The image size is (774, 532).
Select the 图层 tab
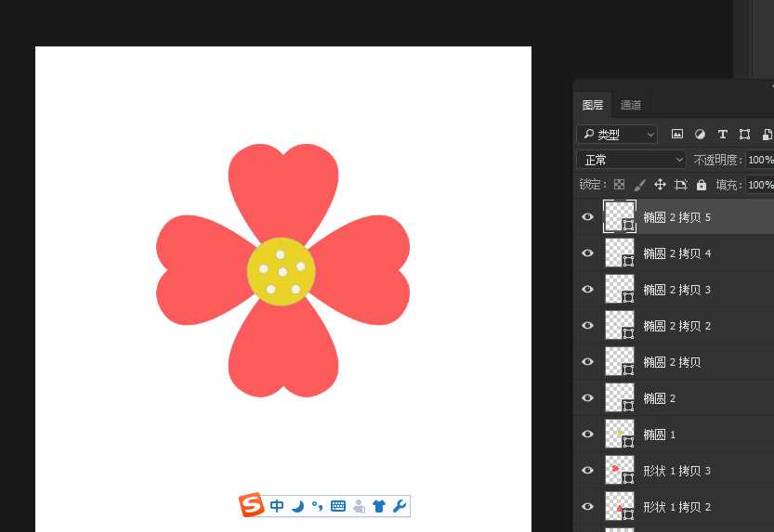593,105
